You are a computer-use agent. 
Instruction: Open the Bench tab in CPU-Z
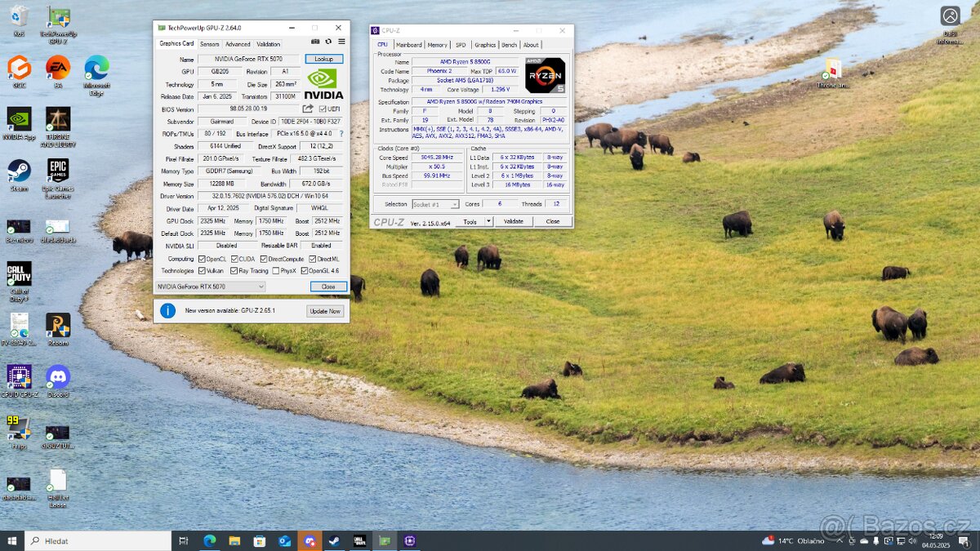(509, 45)
